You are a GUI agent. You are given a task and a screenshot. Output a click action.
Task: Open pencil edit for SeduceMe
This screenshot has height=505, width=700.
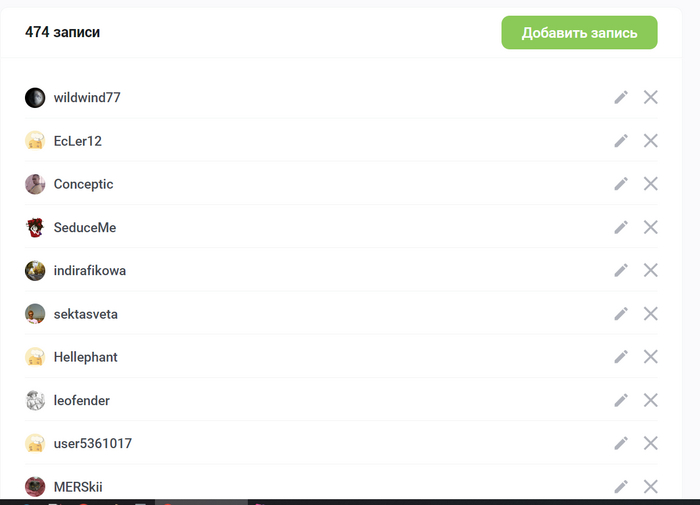coord(621,227)
